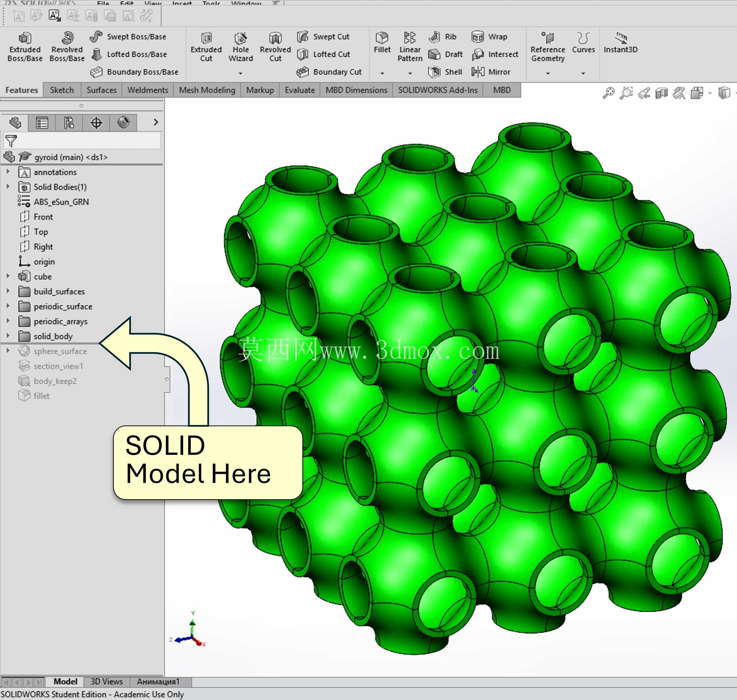Open the Hole Wizard tool

pos(241,47)
